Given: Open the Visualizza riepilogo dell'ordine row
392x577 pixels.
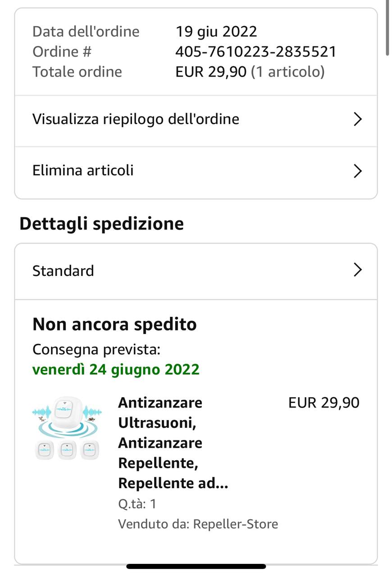Looking at the screenshot, I should click(x=136, y=119).
